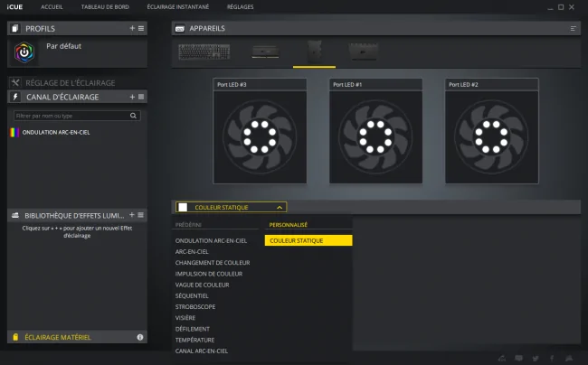Viewport: 588px width, 365px height.
Task: Click the leftmost footer icon before the chat icon
Action: (502, 359)
